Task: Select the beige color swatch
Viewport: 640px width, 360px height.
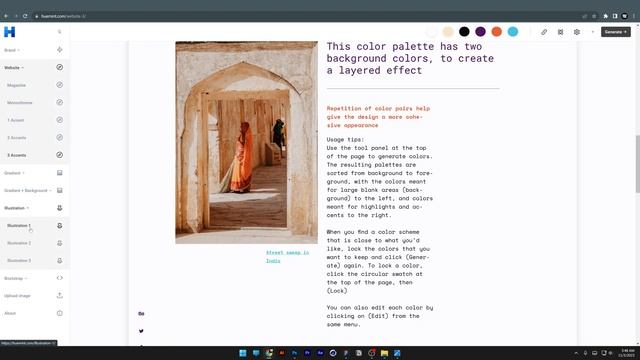Action: coord(448,32)
